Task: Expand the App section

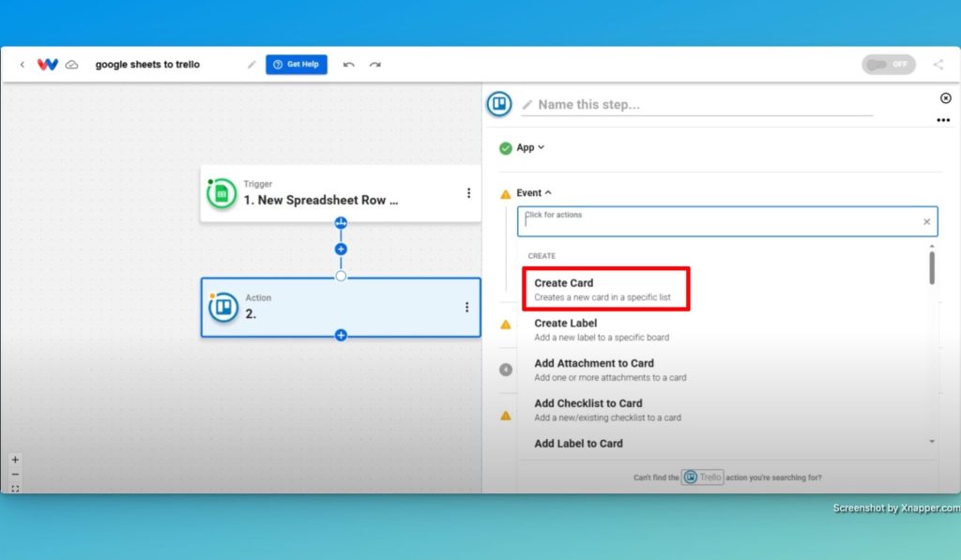Action: pyautogui.click(x=530, y=147)
